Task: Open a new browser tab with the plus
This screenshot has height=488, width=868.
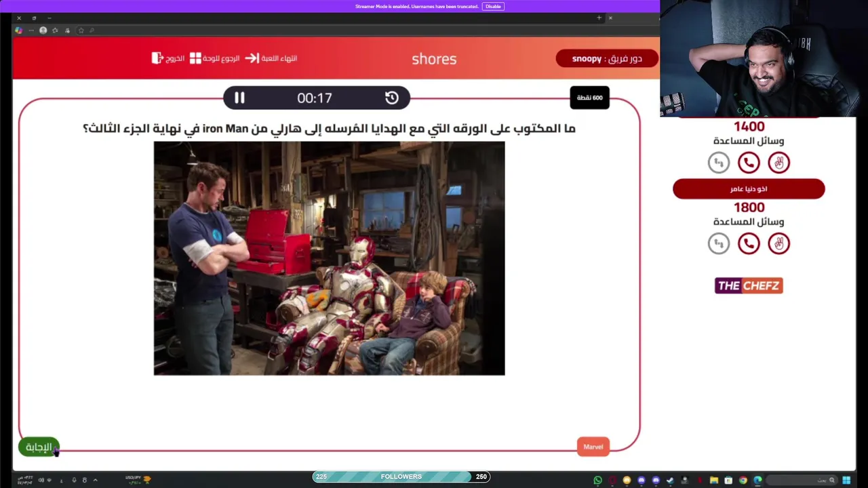Action: coord(599,18)
